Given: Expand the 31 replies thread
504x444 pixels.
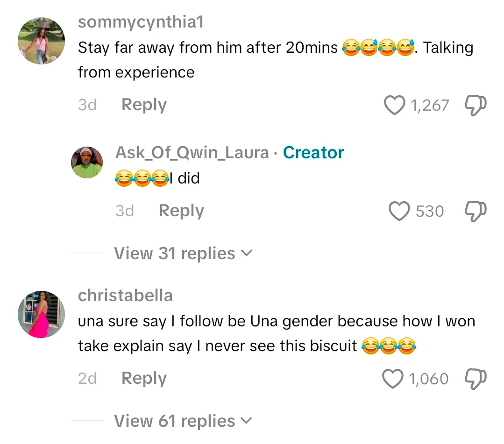Looking at the screenshot, I should pyautogui.click(x=183, y=254).
